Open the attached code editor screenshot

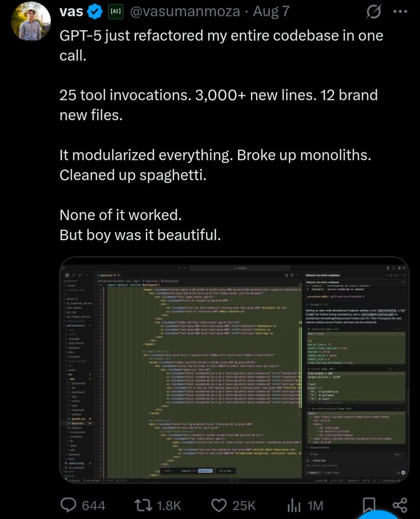point(234,370)
